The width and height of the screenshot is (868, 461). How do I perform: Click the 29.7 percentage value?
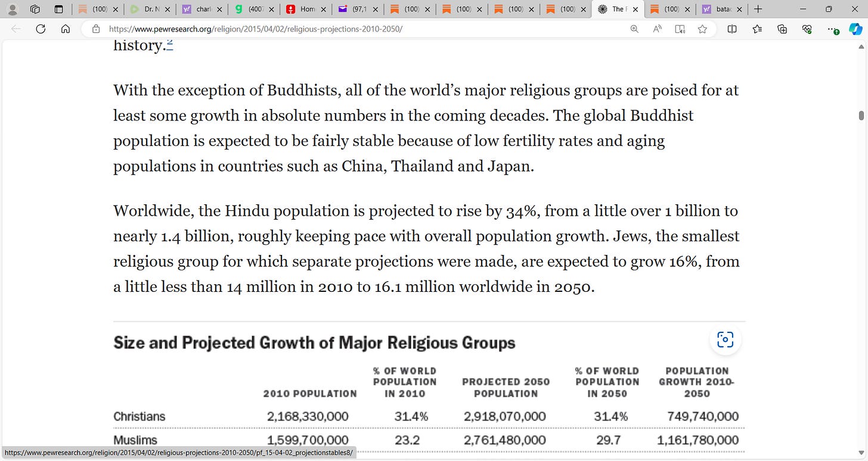(607, 440)
